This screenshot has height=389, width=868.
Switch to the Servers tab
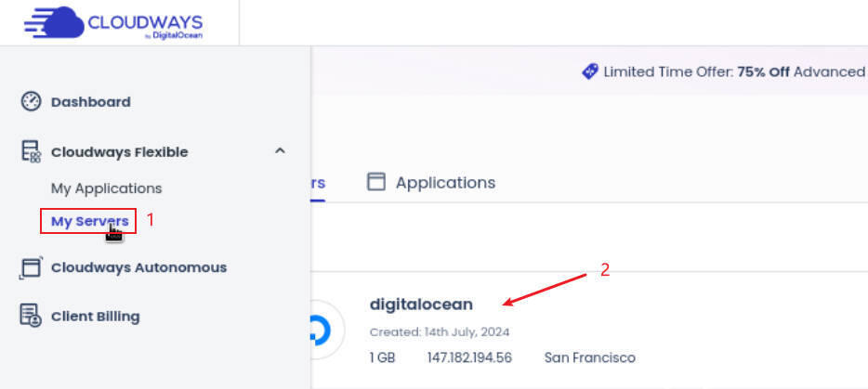pyautogui.click(x=316, y=183)
